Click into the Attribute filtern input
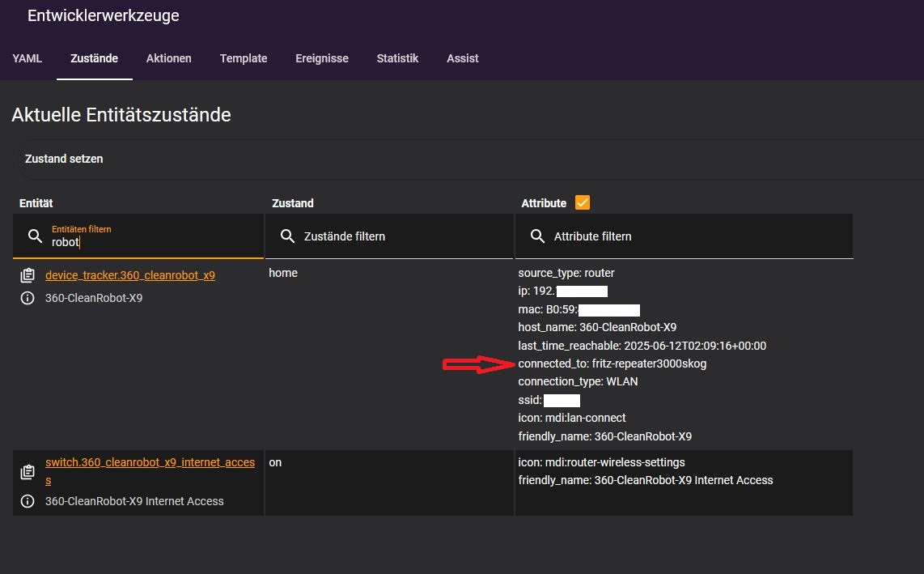The image size is (924, 574). click(696, 236)
